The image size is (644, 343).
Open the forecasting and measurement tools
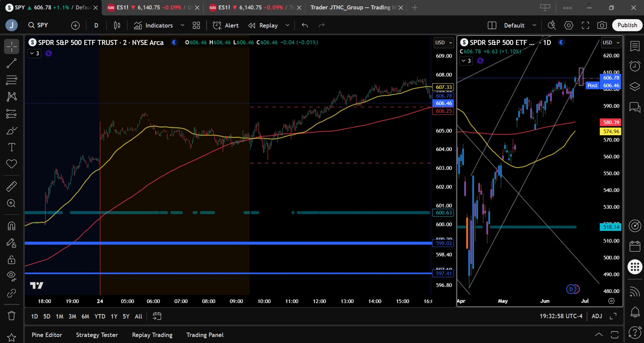[x=11, y=114]
